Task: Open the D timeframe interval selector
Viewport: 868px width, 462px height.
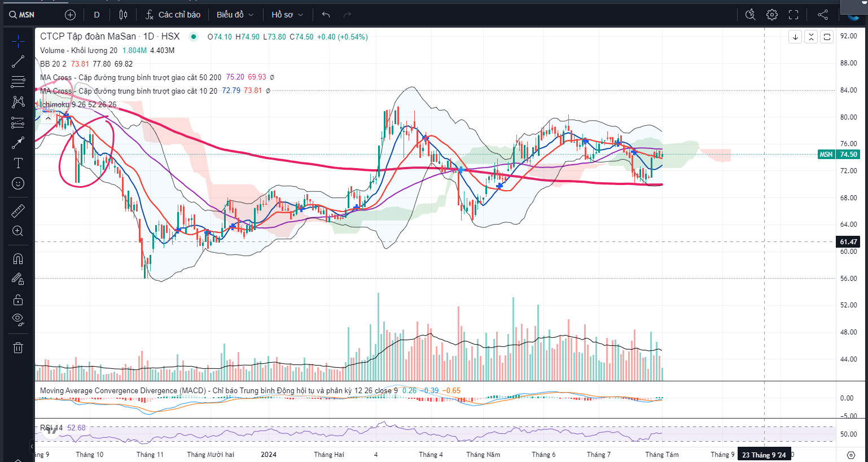Action: coord(97,15)
